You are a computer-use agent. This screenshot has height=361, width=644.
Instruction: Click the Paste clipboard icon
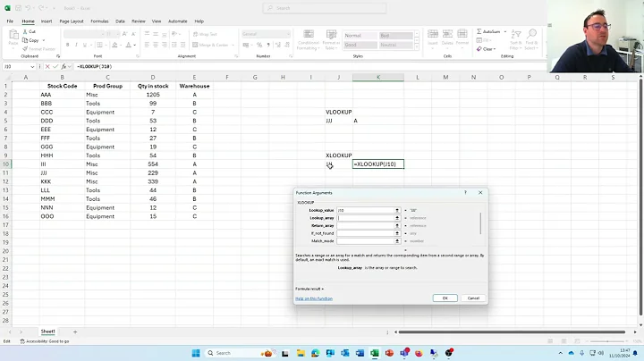(13, 35)
